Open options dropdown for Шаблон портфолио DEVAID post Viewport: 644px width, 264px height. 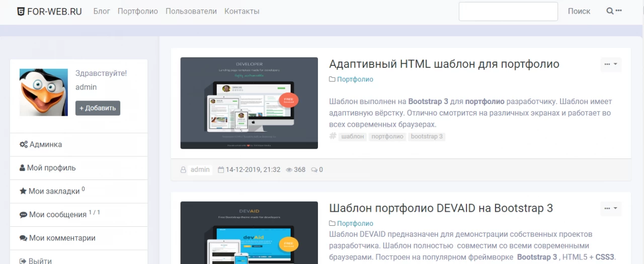611,208
